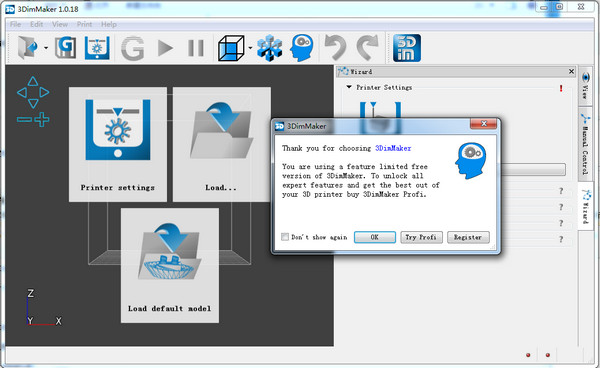Open the G-code editor toolbar icon
The height and width of the screenshot is (368, 600).
coord(65,47)
